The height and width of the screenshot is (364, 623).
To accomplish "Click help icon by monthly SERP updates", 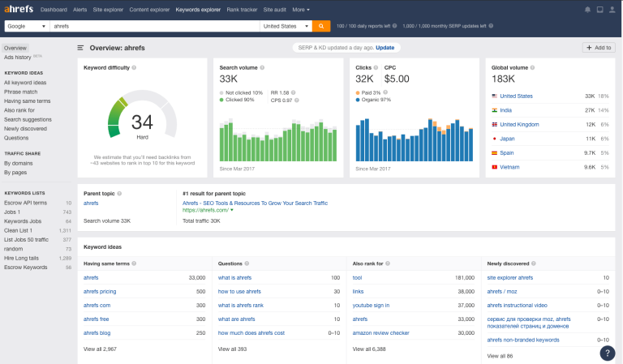I will point(491,26).
